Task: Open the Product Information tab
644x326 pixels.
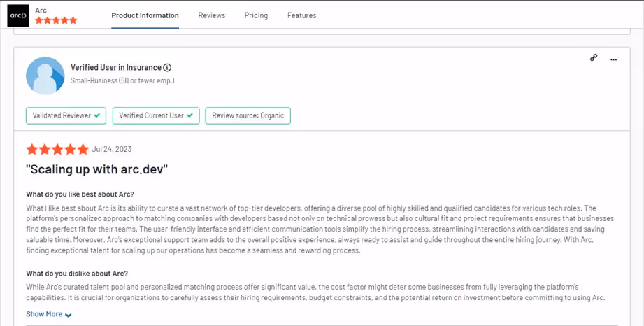Action: (x=145, y=15)
